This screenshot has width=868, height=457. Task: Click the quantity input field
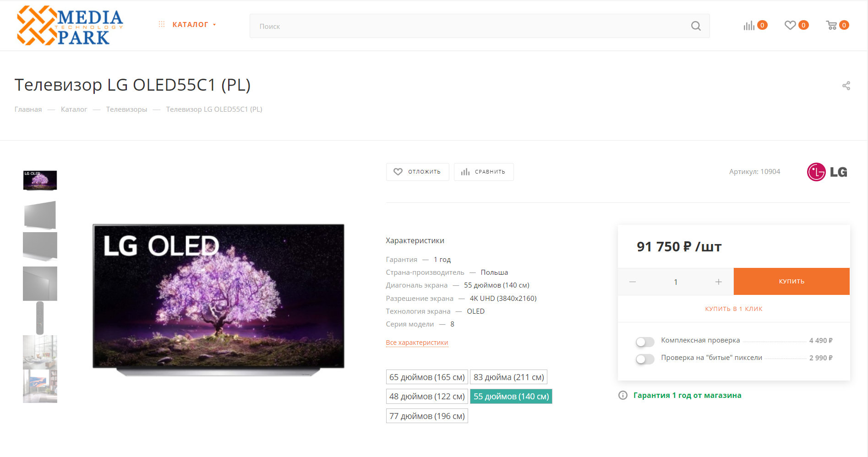pyautogui.click(x=676, y=282)
